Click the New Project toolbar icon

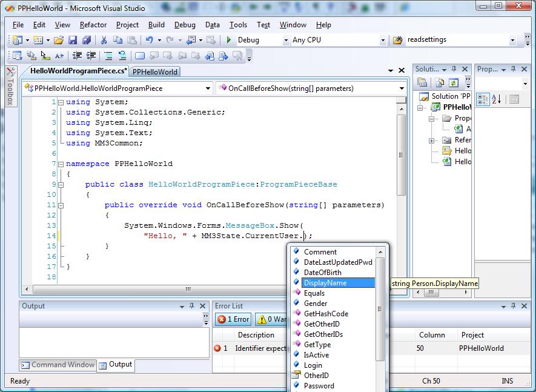click(17, 40)
